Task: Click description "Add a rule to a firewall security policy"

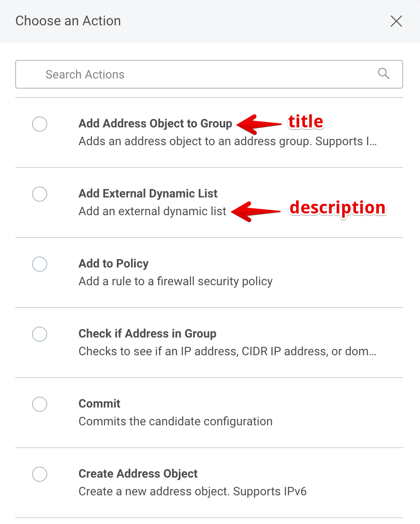Action: tap(175, 281)
